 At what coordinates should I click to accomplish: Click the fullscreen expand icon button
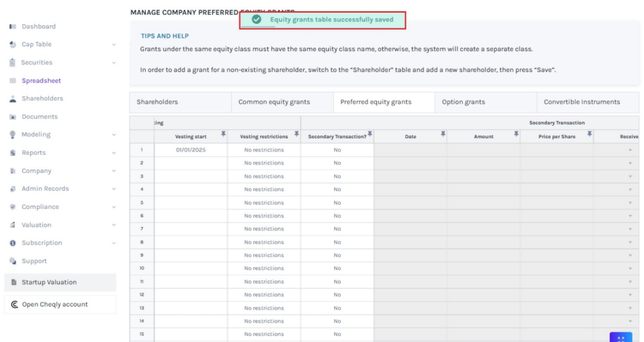coord(620,338)
